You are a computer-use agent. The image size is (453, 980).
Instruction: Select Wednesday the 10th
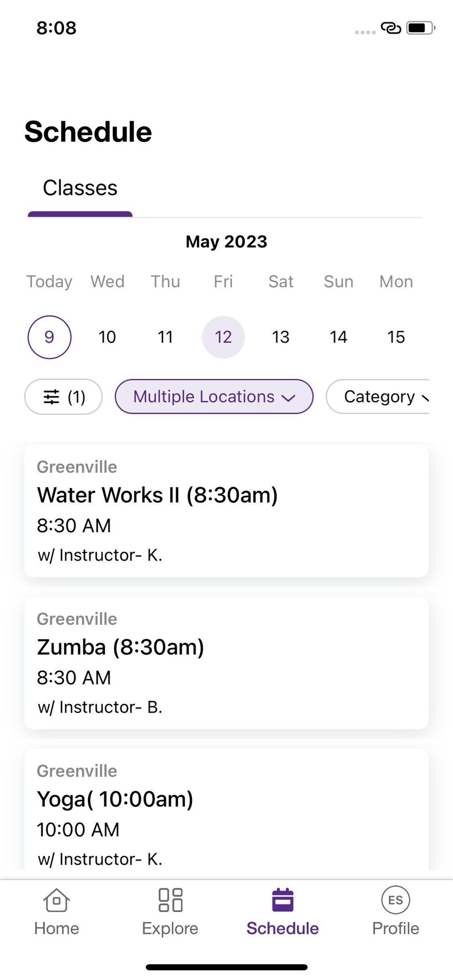[x=107, y=337]
